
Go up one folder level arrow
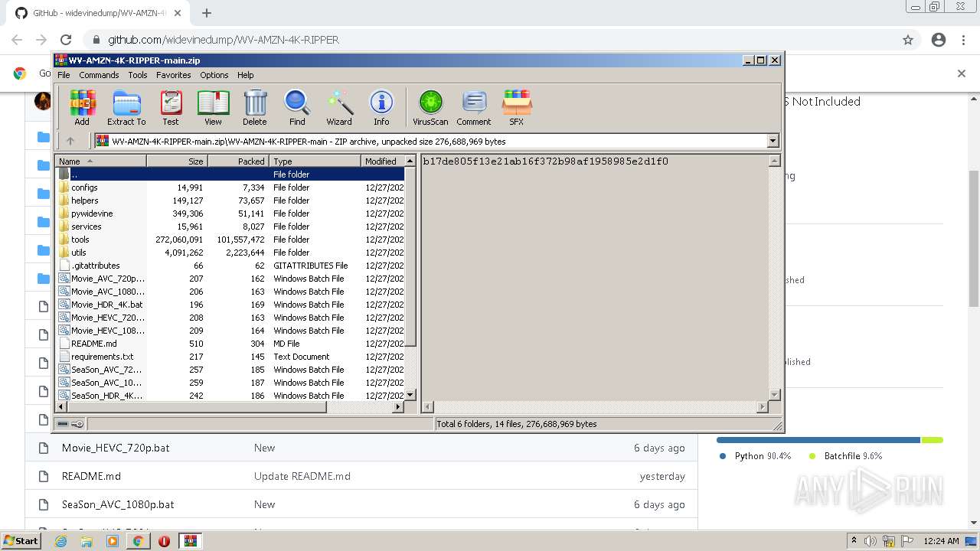pos(70,141)
